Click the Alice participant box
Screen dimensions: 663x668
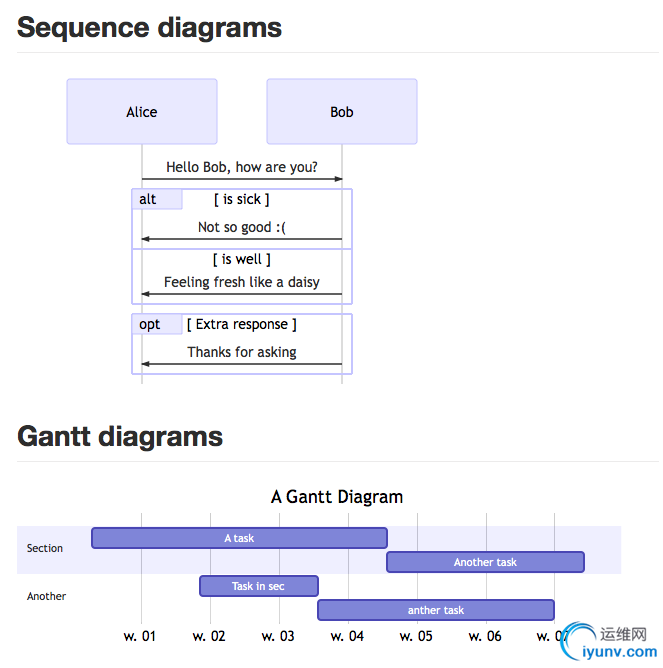[x=142, y=112]
